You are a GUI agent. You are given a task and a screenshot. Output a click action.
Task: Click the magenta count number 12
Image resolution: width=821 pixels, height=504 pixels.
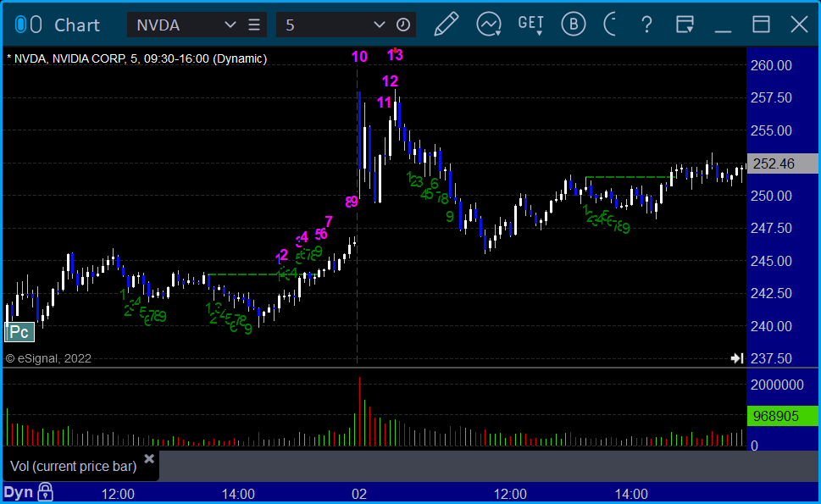pos(390,81)
